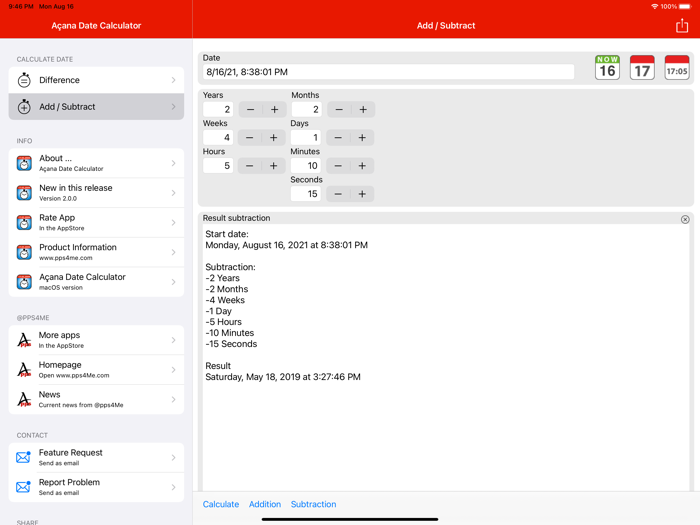Expand Feature Request row chevron
The height and width of the screenshot is (525, 700).
tap(173, 457)
